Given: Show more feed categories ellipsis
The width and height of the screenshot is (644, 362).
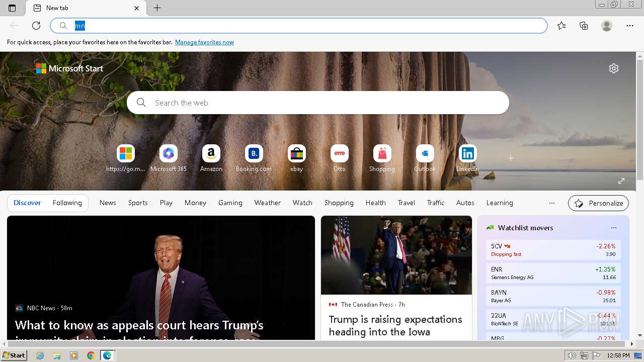Looking at the screenshot, I should coord(552,203).
